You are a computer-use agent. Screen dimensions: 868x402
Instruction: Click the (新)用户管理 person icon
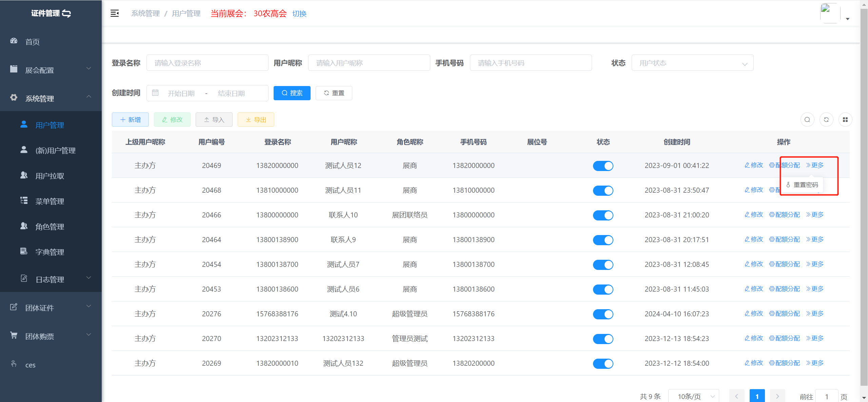tap(24, 150)
